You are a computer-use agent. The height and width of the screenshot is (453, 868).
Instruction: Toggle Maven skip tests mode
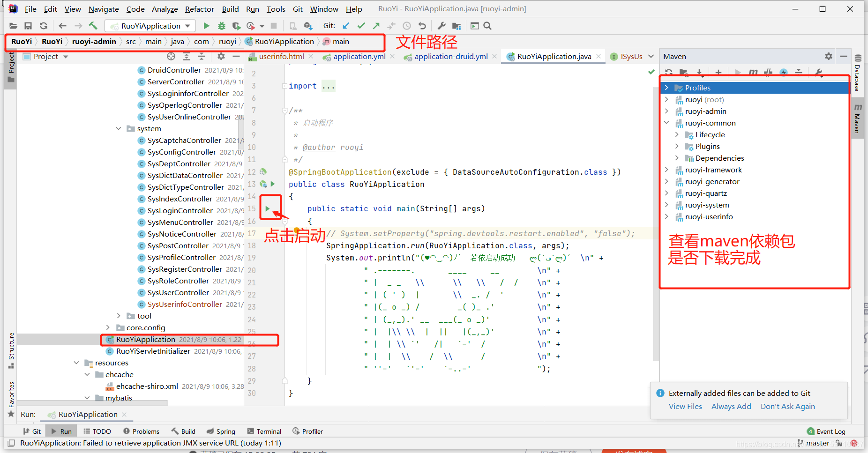point(784,72)
